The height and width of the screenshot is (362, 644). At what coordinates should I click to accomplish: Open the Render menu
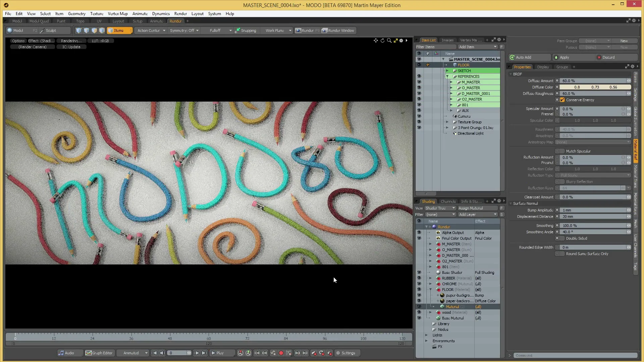(x=180, y=14)
